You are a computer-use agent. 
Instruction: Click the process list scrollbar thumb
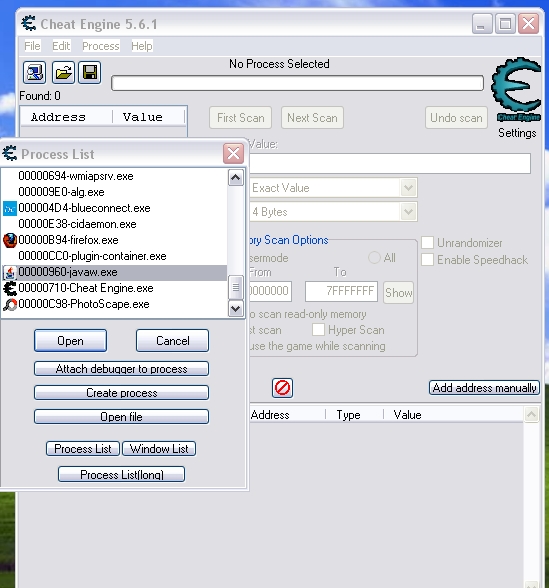236,287
